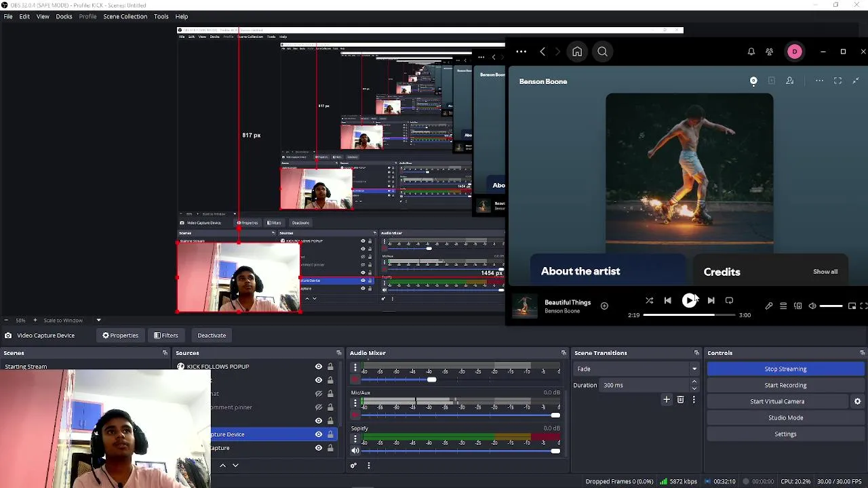Pop out the Audio Mixer dock
The width and height of the screenshot is (868, 488).
coord(564,353)
